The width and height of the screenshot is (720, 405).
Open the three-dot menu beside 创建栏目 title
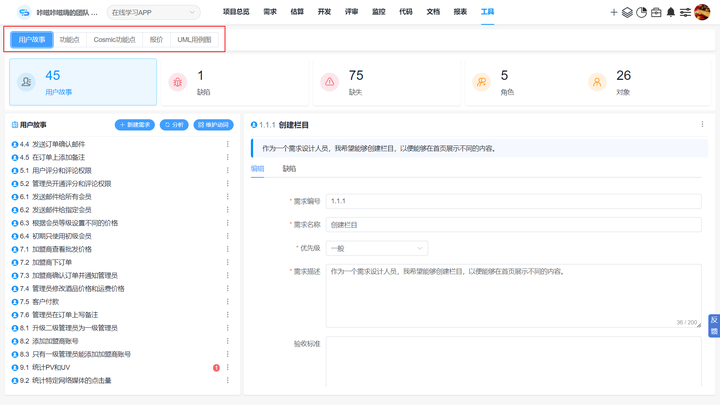[x=702, y=125]
